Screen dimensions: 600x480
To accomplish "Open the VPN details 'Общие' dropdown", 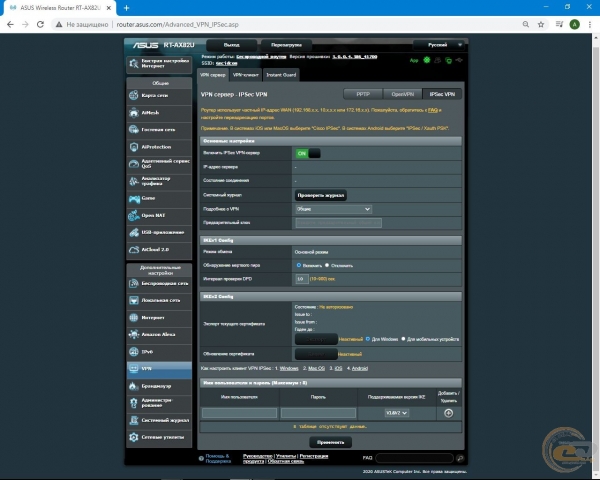I will [333, 209].
